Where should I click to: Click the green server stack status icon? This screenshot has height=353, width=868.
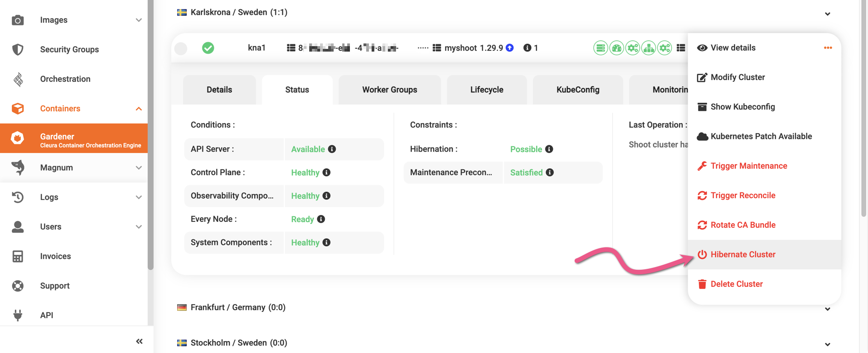[x=600, y=48]
